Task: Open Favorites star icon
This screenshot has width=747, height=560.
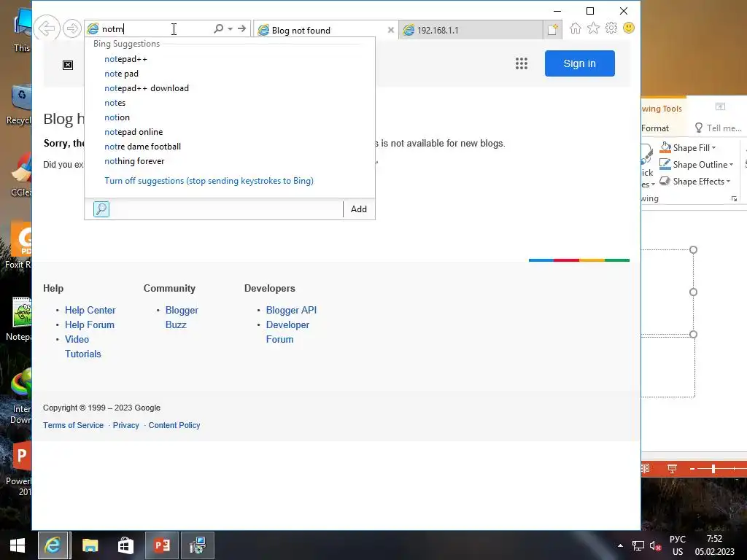Action: pos(594,28)
